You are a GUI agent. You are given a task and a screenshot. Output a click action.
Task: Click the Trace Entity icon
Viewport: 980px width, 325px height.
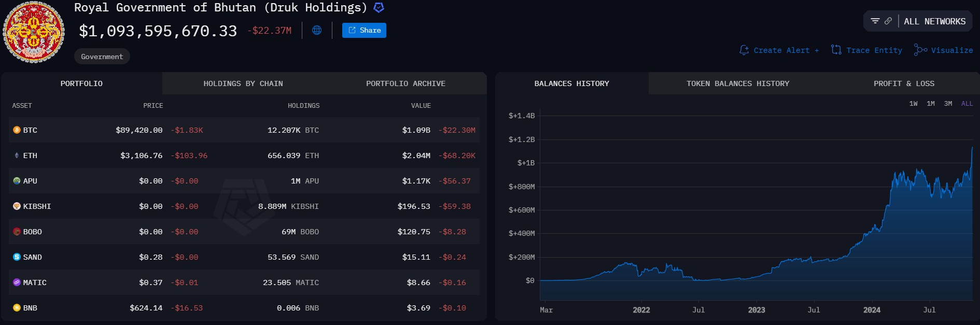(836, 50)
